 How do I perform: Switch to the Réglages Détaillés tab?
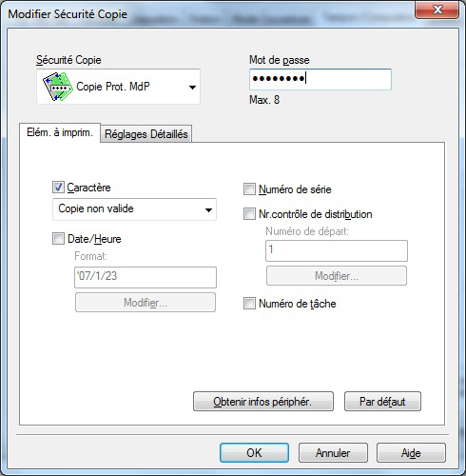(146, 134)
